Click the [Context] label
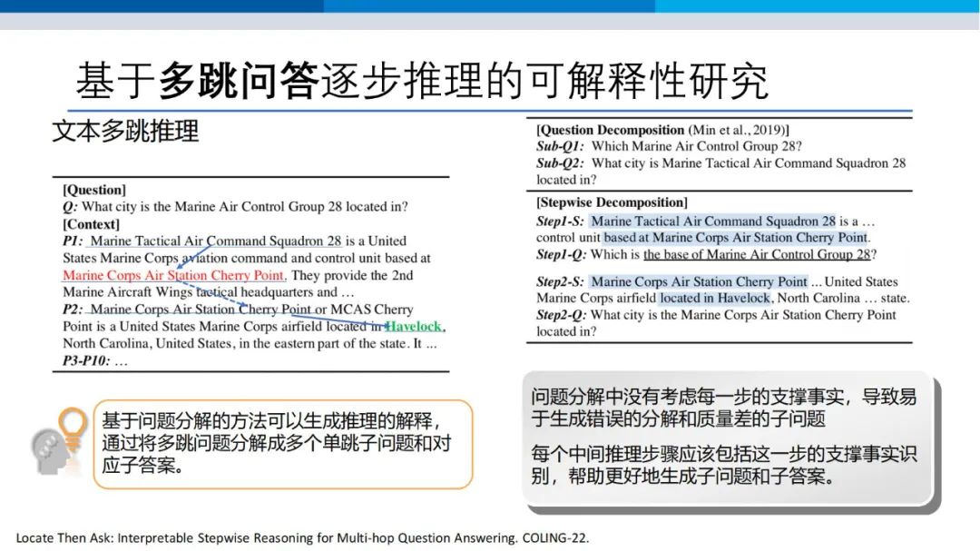This screenshot has height=551, width=980. click(92, 224)
